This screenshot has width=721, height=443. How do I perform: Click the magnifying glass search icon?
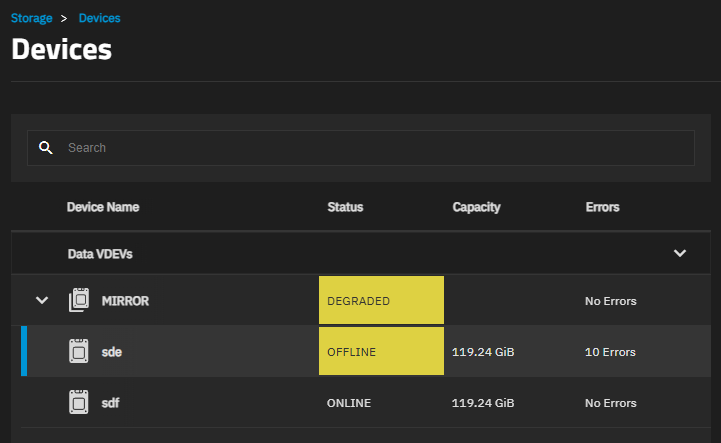[x=46, y=148]
